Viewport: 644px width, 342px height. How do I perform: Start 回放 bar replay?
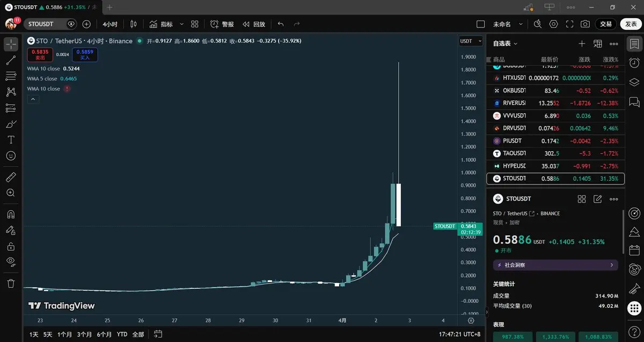(254, 24)
